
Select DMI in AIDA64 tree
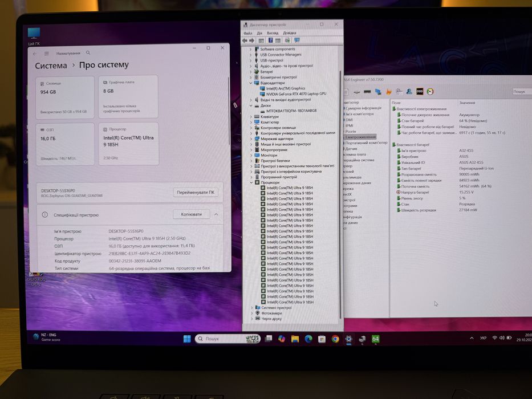coord(349,120)
